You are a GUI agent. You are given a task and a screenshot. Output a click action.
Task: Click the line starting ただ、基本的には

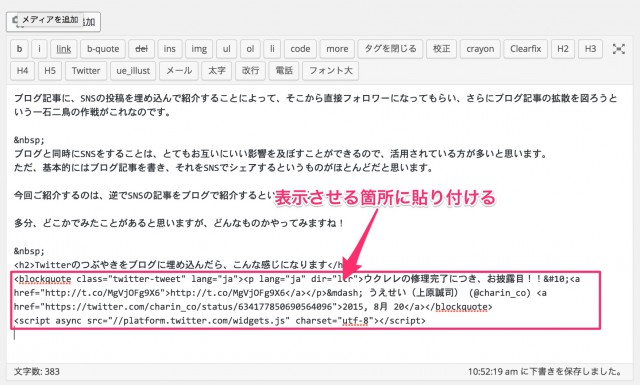pyautogui.click(x=223, y=168)
